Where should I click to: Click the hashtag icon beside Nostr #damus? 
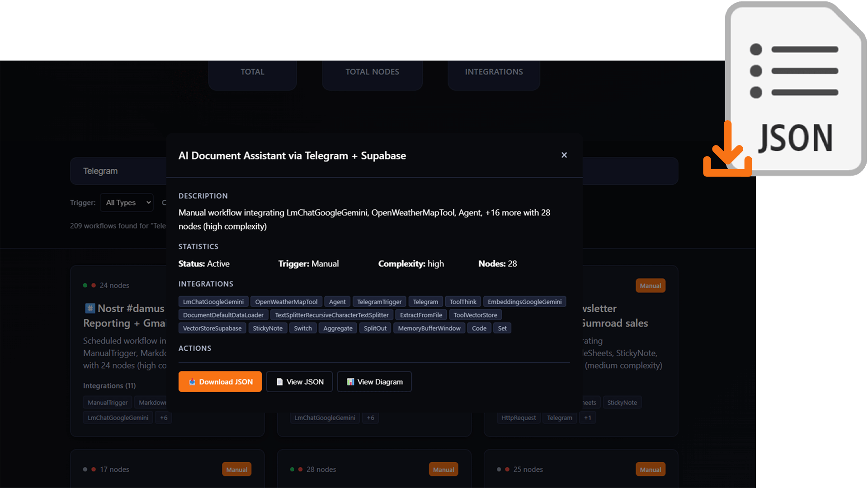pos(90,308)
